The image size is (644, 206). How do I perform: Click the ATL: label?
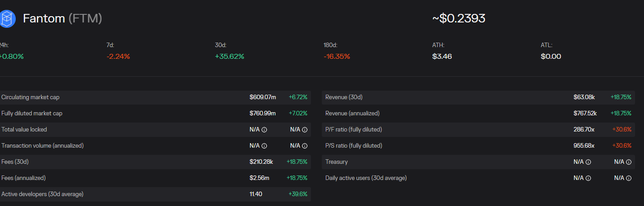click(546, 45)
